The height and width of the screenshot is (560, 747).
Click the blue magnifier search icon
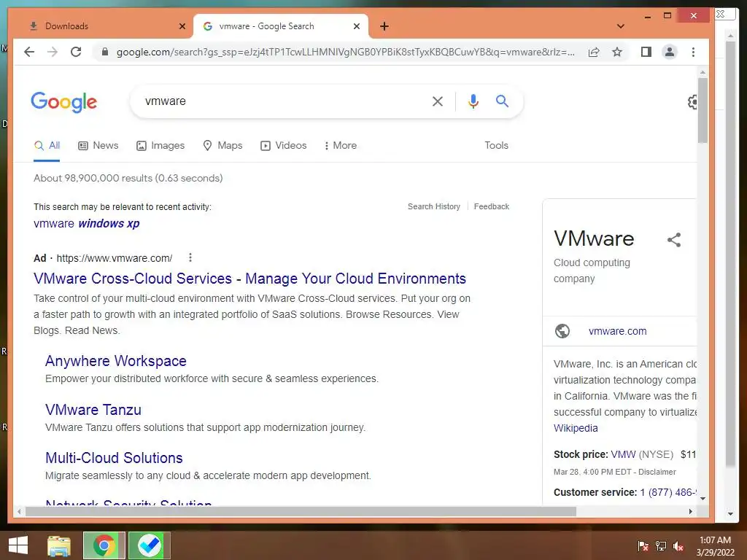[502, 101]
